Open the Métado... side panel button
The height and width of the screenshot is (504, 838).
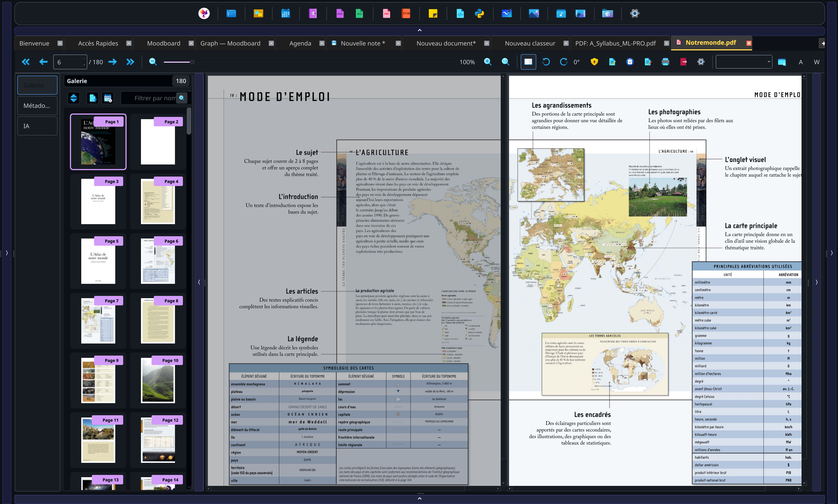[x=37, y=106]
